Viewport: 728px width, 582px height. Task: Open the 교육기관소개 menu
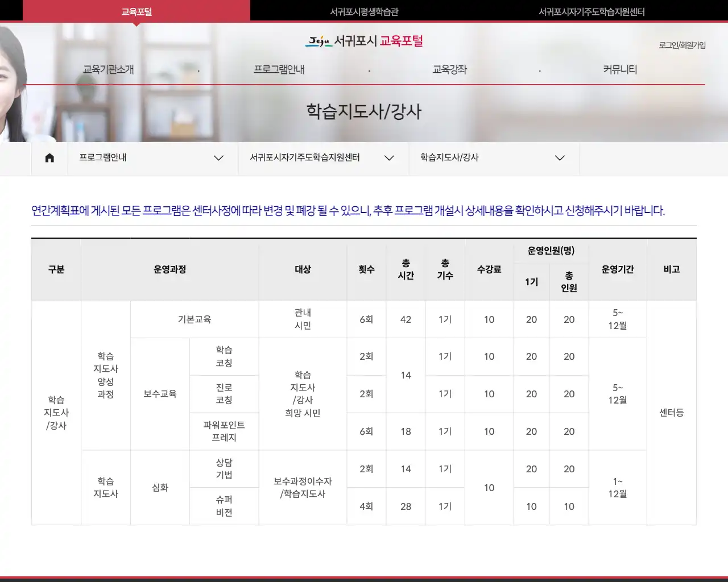click(x=108, y=69)
